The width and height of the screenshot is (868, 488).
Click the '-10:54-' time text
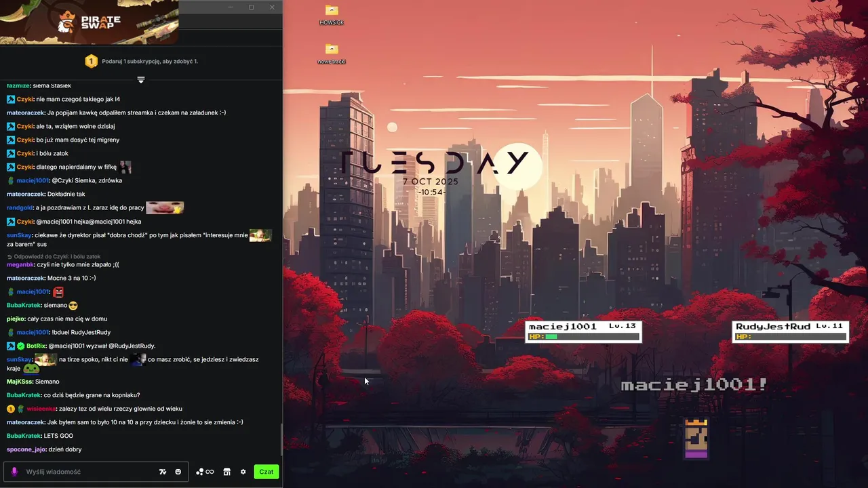431,192
